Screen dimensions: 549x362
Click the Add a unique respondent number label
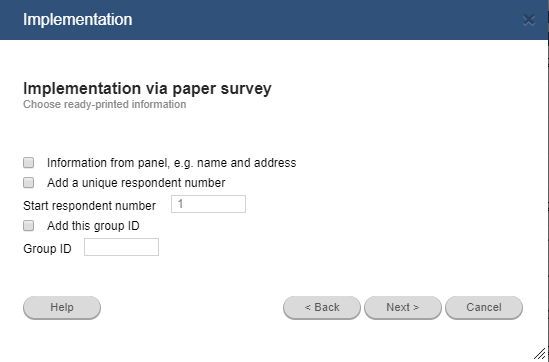pos(136,183)
